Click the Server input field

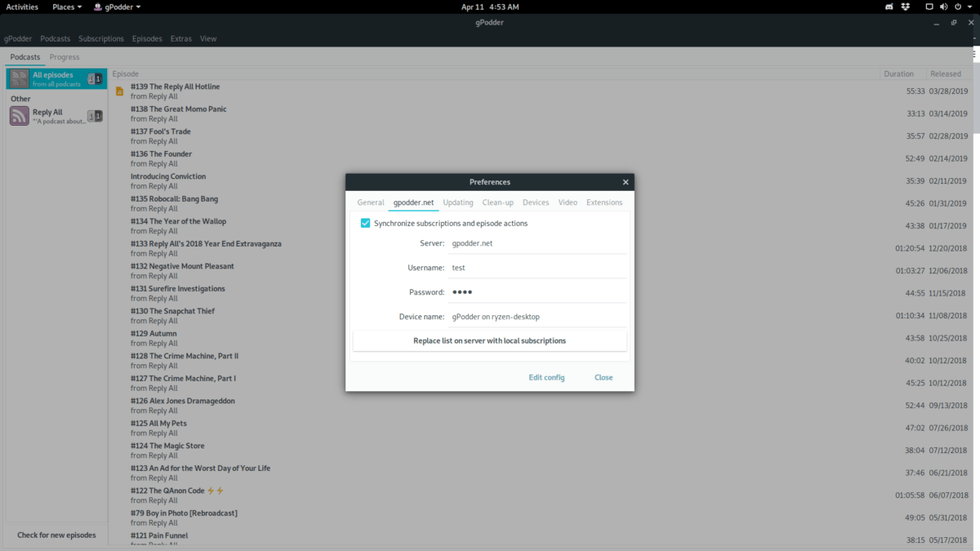click(x=538, y=243)
